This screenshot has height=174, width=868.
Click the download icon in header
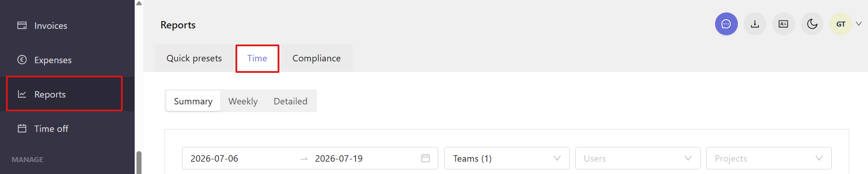[755, 24]
